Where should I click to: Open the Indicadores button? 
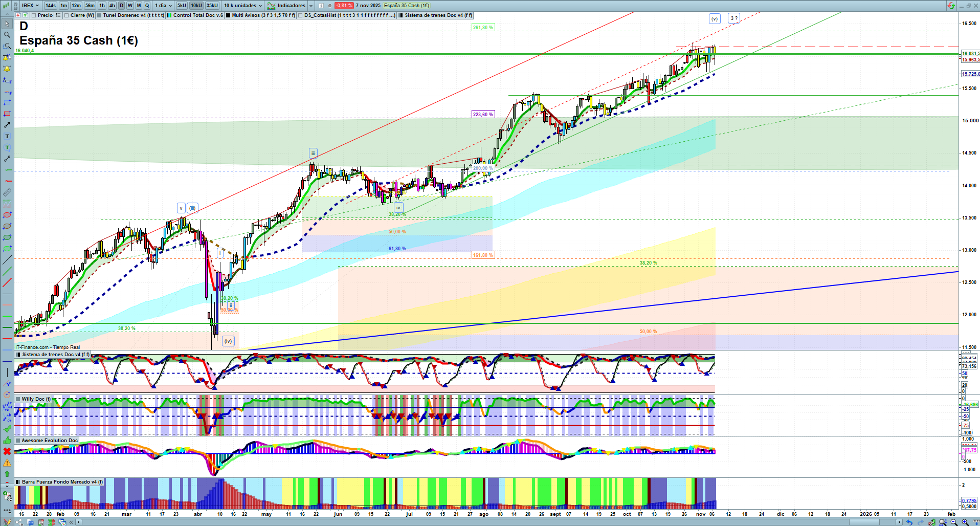click(286, 6)
